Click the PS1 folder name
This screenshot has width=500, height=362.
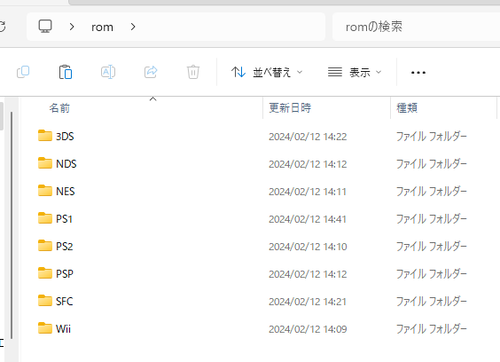point(64,219)
